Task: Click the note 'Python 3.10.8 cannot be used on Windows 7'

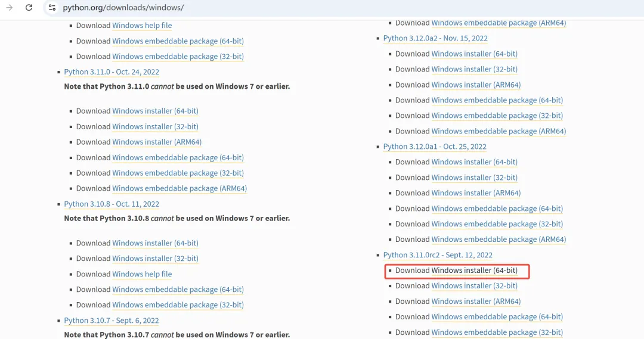Action: pyautogui.click(x=177, y=218)
